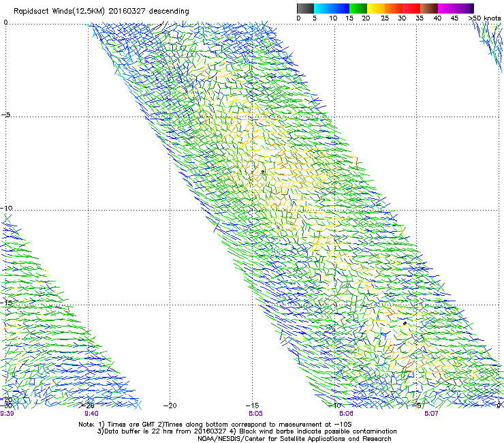
Task: Click the small island marker near -8 latitude
Action: click(x=263, y=172)
